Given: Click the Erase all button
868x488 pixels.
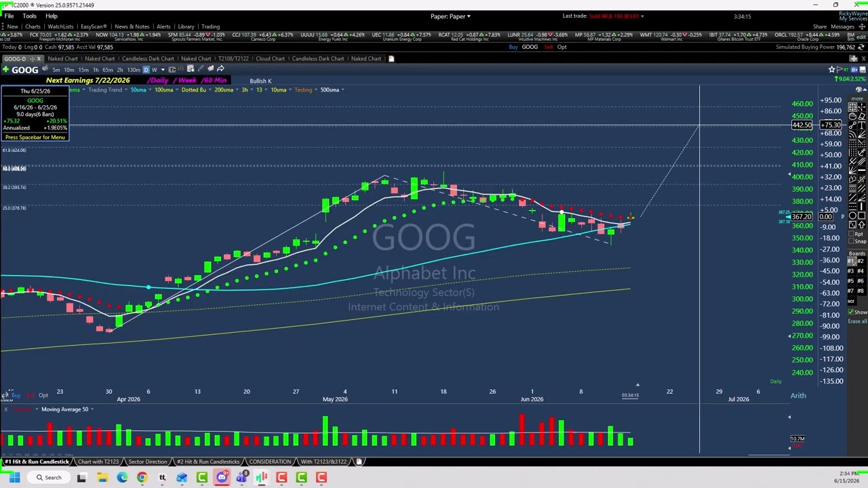Looking at the screenshot, I should [857, 321].
